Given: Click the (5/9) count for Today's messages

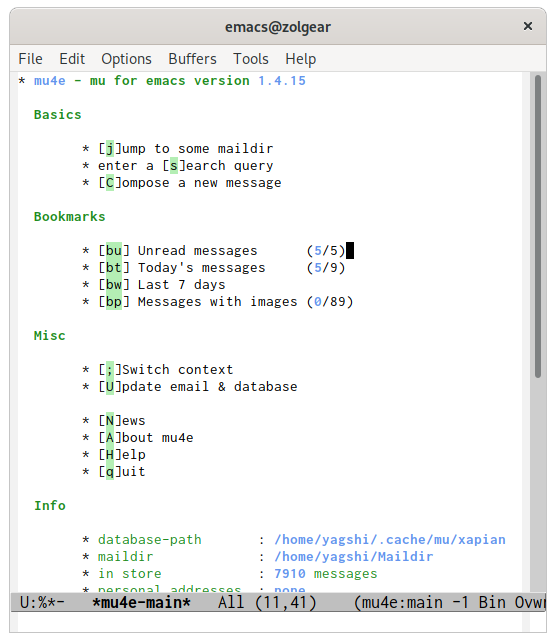Looking at the screenshot, I should (326, 268).
